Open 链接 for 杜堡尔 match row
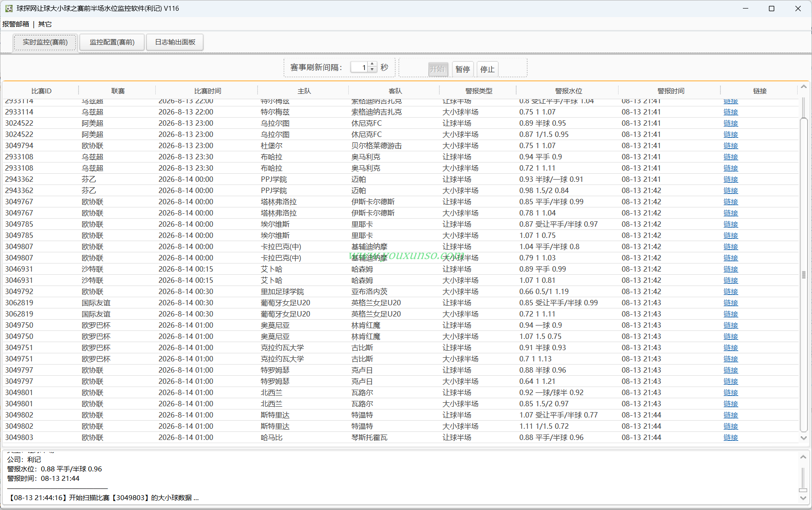Screen dimensions: 812x510 tap(731, 146)
